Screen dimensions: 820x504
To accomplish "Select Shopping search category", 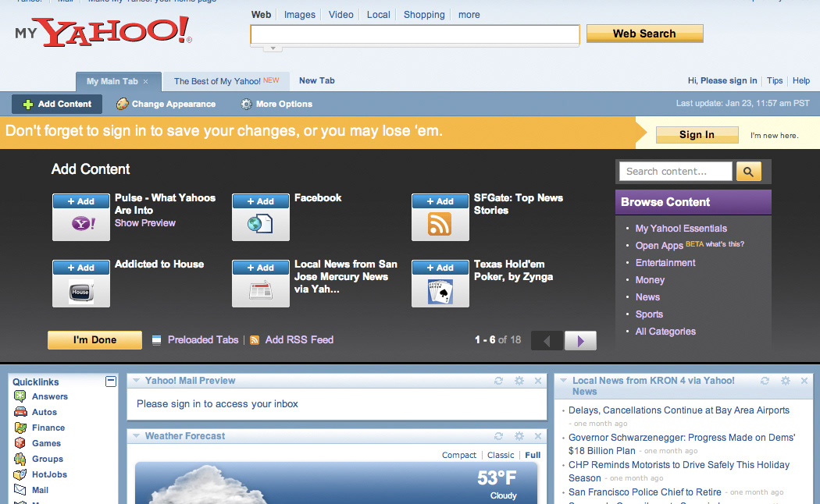I will [424, 15].
